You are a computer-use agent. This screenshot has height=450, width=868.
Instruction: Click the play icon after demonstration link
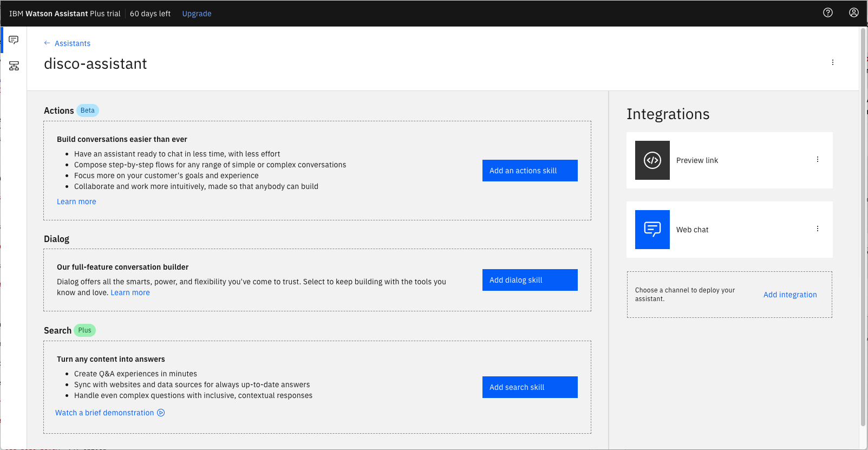(x=161, y=413)
